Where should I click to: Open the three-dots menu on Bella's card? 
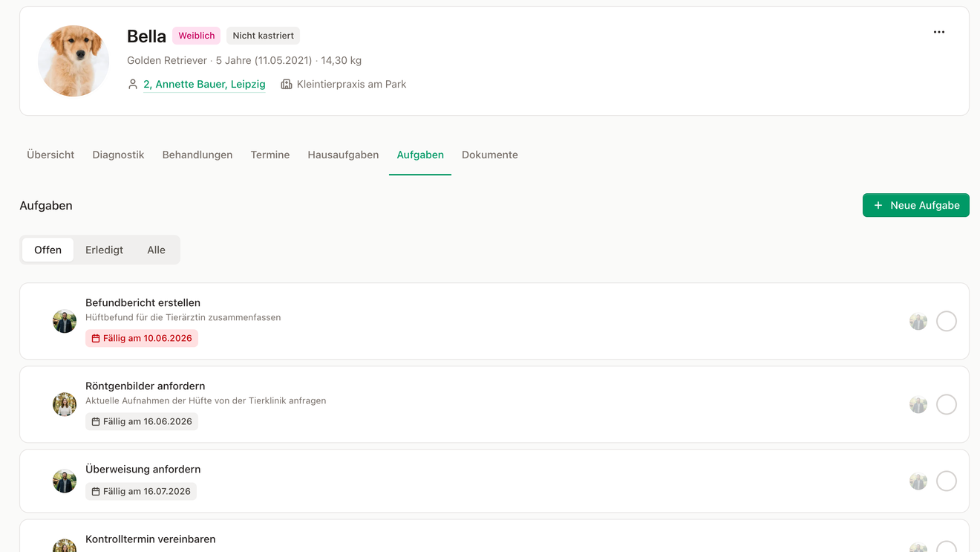click(x=939, y=32)
